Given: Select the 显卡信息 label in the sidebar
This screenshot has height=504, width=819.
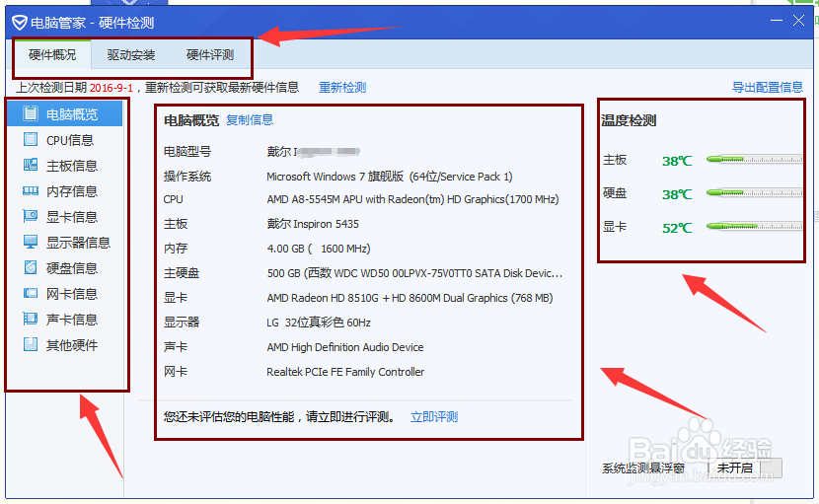Looking at the screenshot, I should (x=72, y=217).
